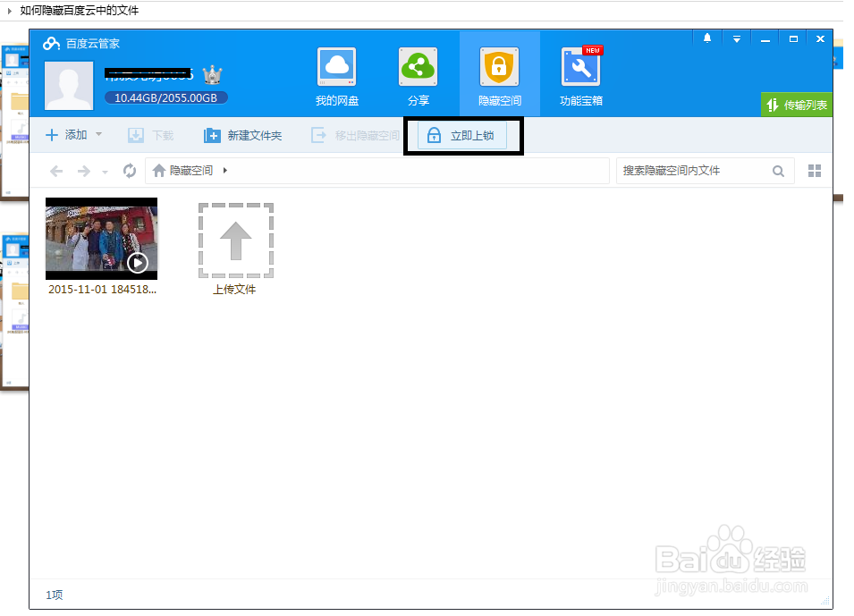The width and height of the screenshot is (854, 616).
Task: Select the 分享 (Share) icon
Action: coord(418,73)
